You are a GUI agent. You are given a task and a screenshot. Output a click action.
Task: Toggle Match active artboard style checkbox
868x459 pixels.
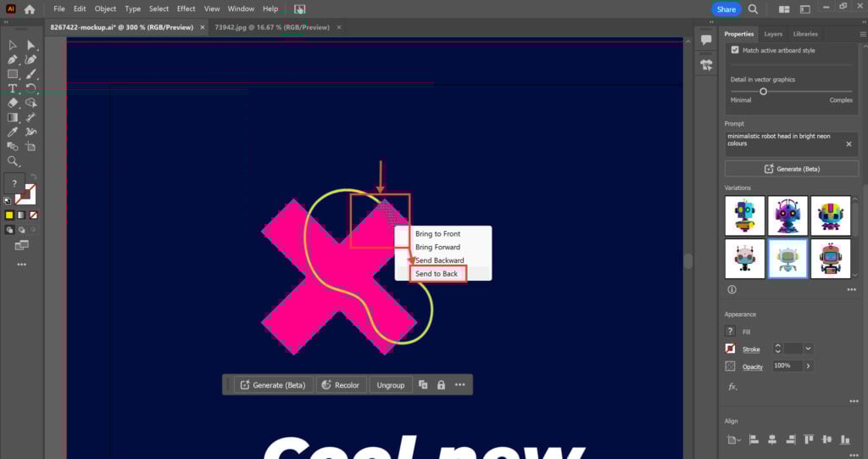(x=735, y=50)
